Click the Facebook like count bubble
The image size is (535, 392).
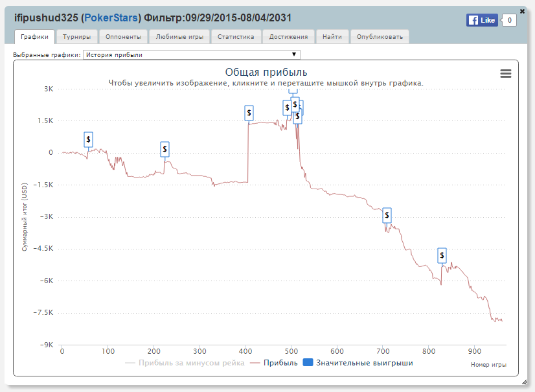click(x=509, y=20)
